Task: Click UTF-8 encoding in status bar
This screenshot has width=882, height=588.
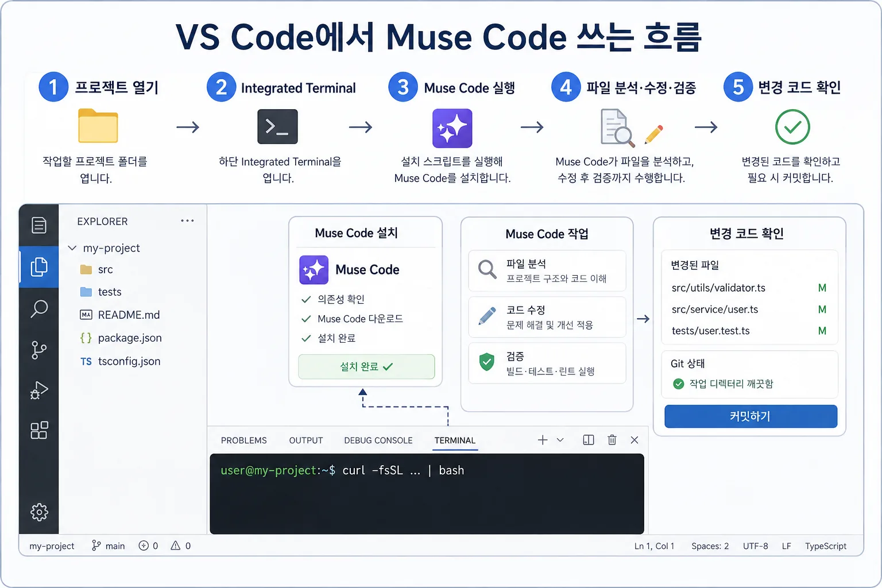Action: tap(755, 546)
